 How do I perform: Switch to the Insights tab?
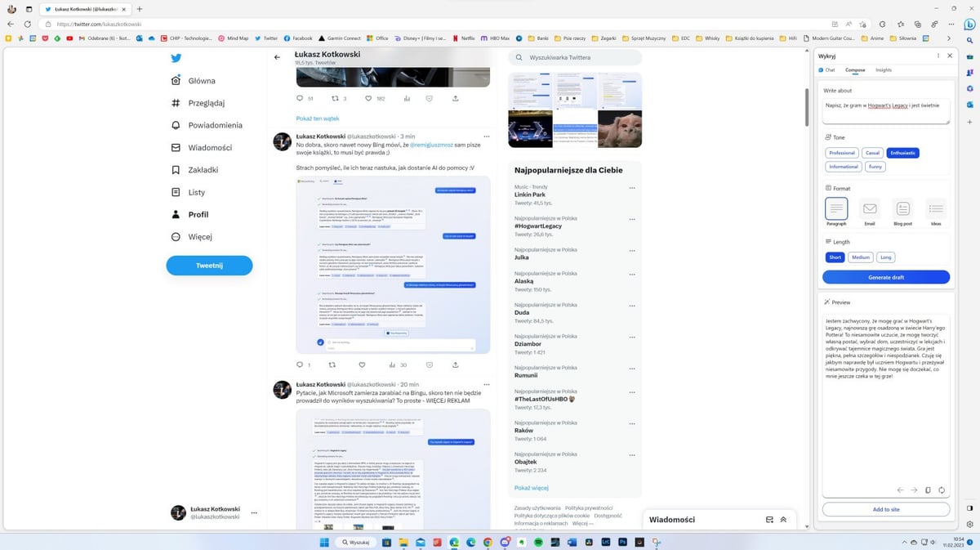coord(883,70)
